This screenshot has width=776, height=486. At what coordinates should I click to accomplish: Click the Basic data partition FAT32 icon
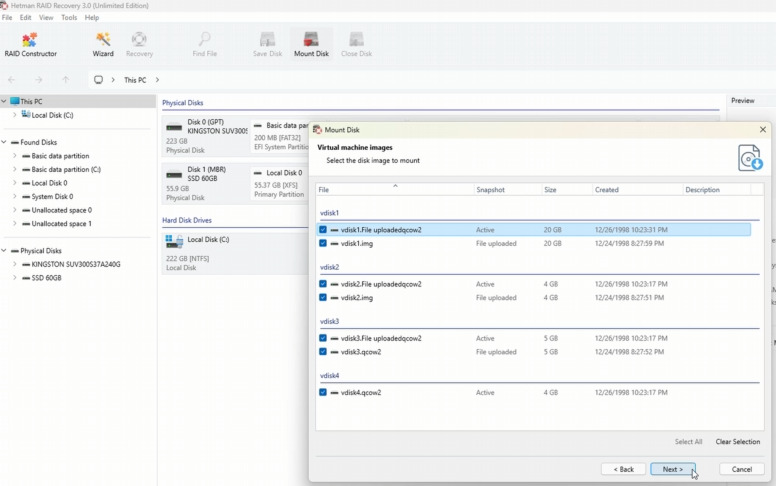pyautogui.click(x=257, y=126)
